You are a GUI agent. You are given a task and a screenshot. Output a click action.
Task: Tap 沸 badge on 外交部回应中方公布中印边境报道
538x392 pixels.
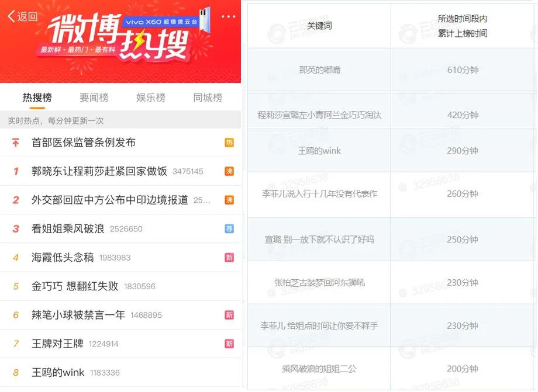point(229,200)
